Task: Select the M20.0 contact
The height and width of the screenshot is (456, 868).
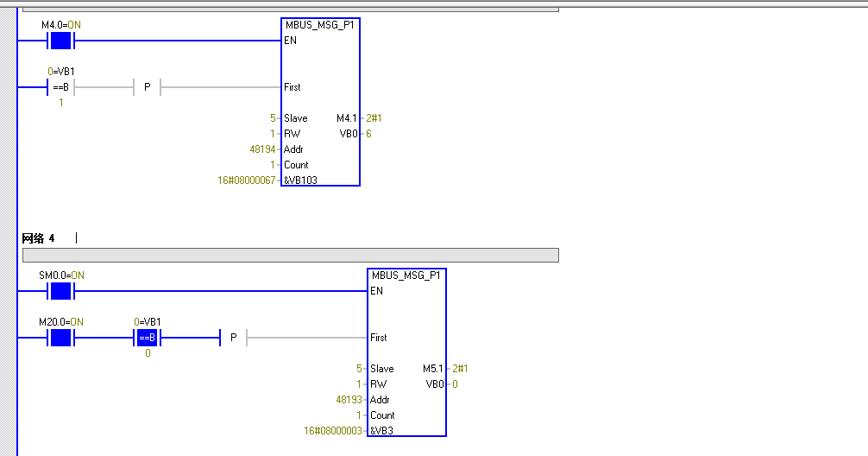Action: click(x=60, y=338)
